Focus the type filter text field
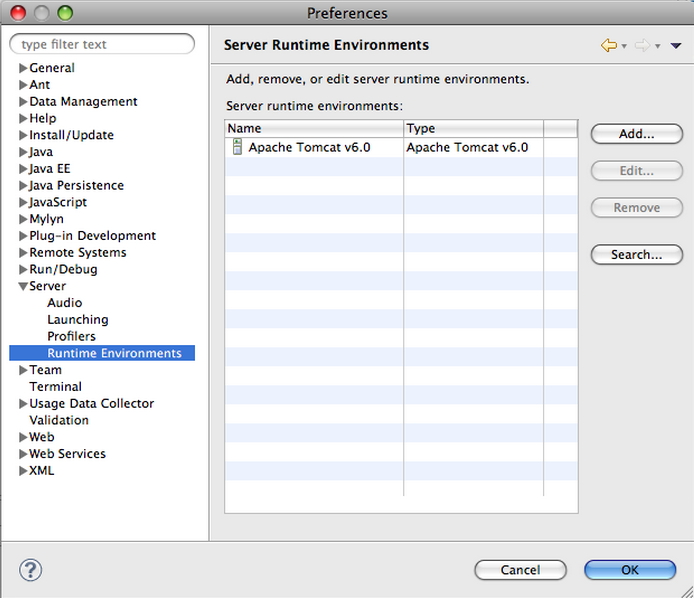Image resolution: width=694 pixels, height=598 pixels. (x=102, y=44)
